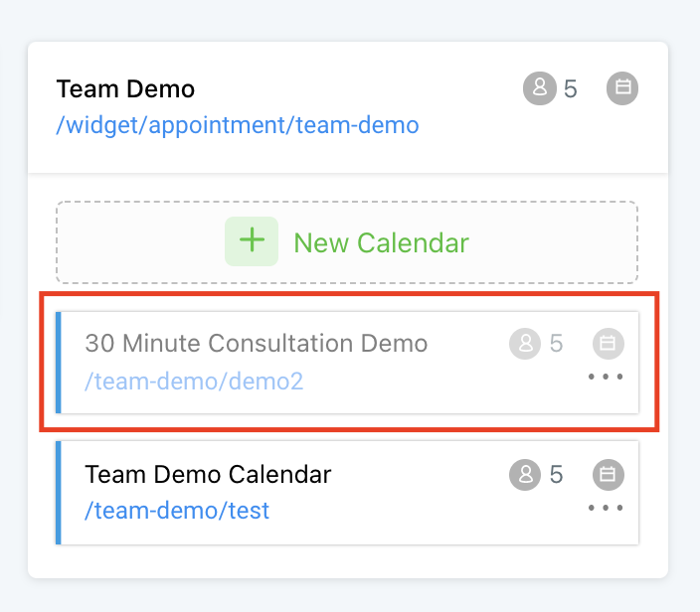Image resolution: width=700 pixels, height=612 pixels.
Task: Click members icon on Team Demo Calendar
Action: (525, 475)
